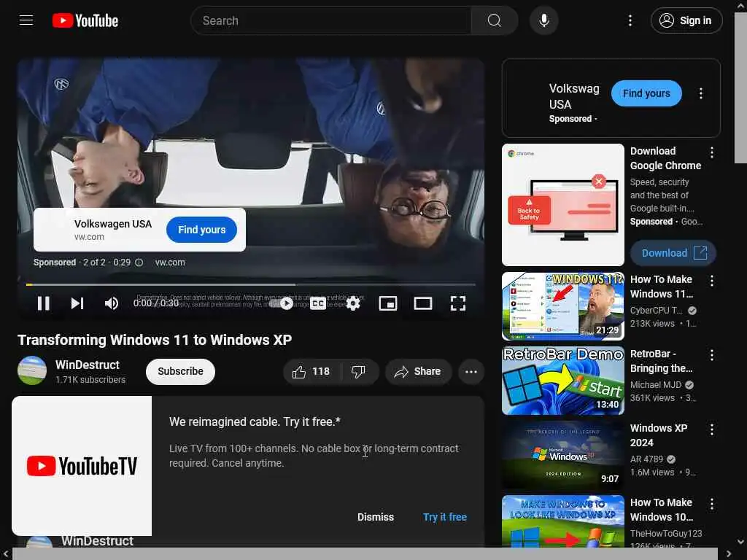Screen dimensions: 747x560
Task: Go to YouTube home via logo
Action: 85,20
